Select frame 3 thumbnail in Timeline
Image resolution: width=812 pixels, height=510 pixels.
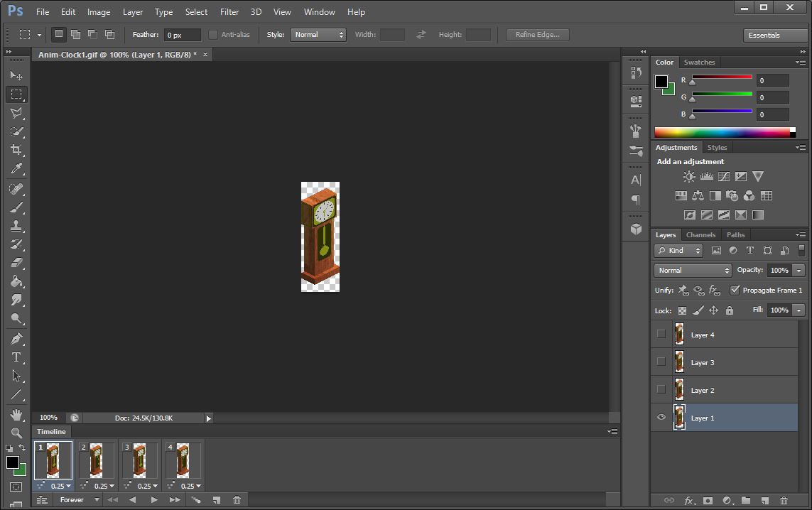click(x=139, y=460)
